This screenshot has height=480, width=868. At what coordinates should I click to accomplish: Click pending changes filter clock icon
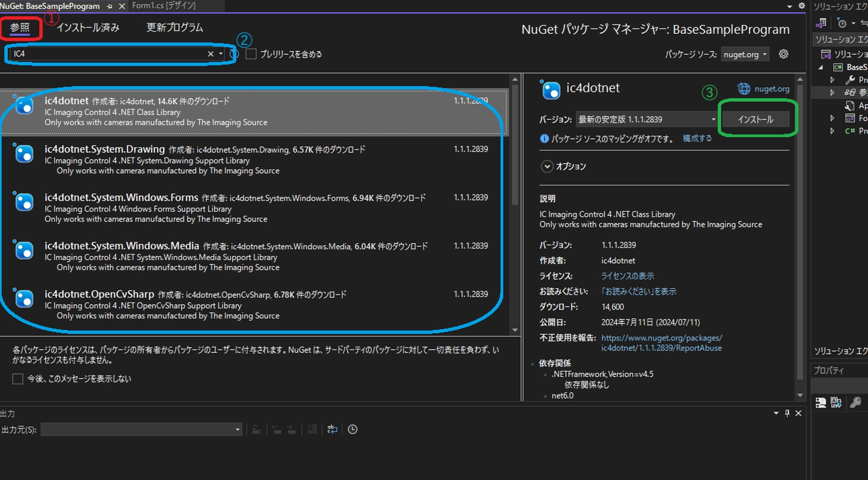(x=842, y=23)
